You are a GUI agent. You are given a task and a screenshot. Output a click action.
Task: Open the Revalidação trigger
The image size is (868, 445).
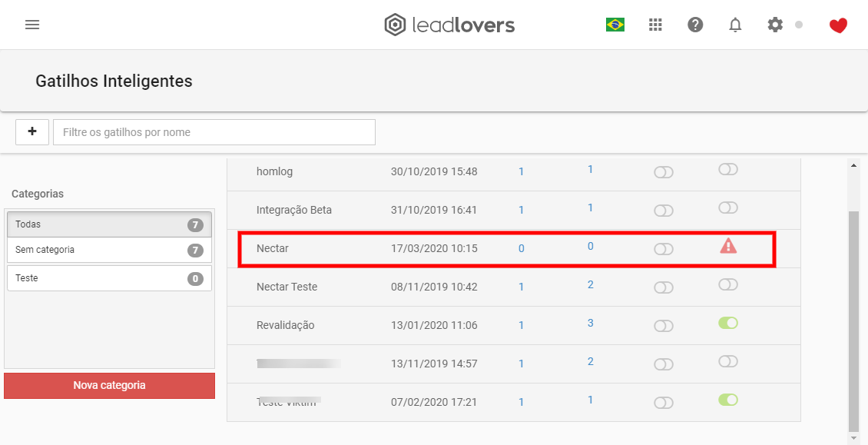(285, 325)
